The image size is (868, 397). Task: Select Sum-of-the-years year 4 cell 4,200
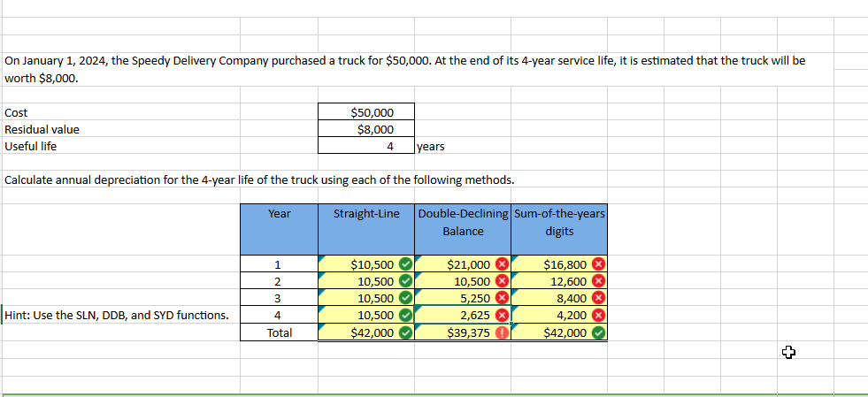click(559, 315)
